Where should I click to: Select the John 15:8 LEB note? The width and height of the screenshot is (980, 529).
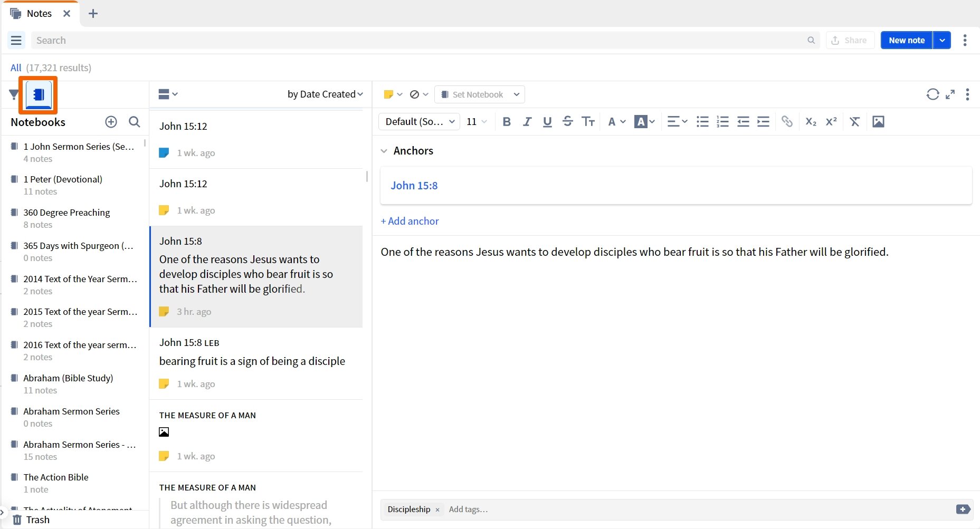click(x=256, y=363)
